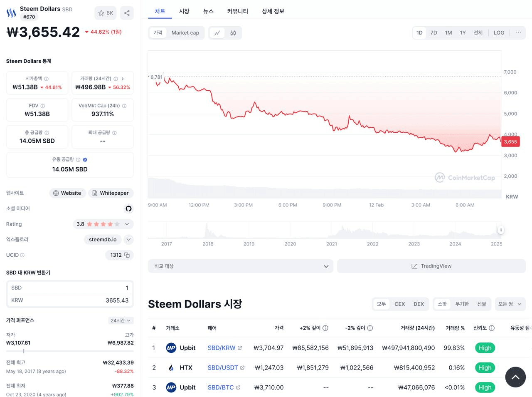
Task: Jump back to top arrow button
Action: [515, 377]
